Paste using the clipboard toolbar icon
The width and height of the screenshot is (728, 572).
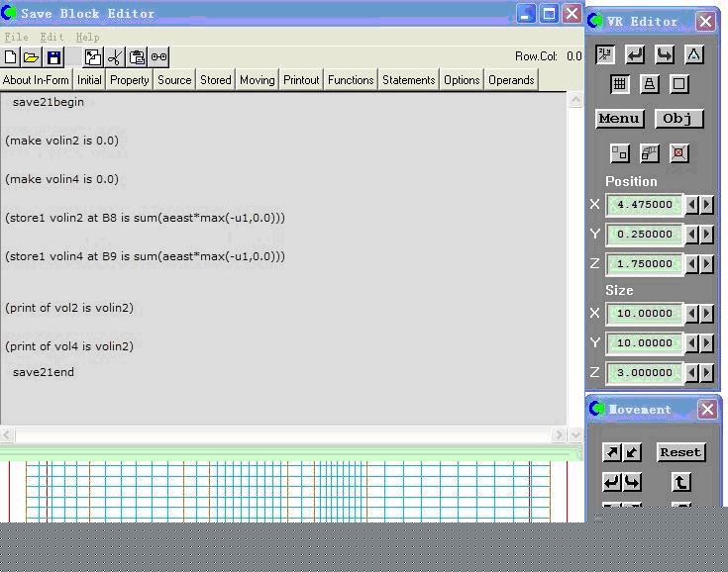(x=137, y=57)
